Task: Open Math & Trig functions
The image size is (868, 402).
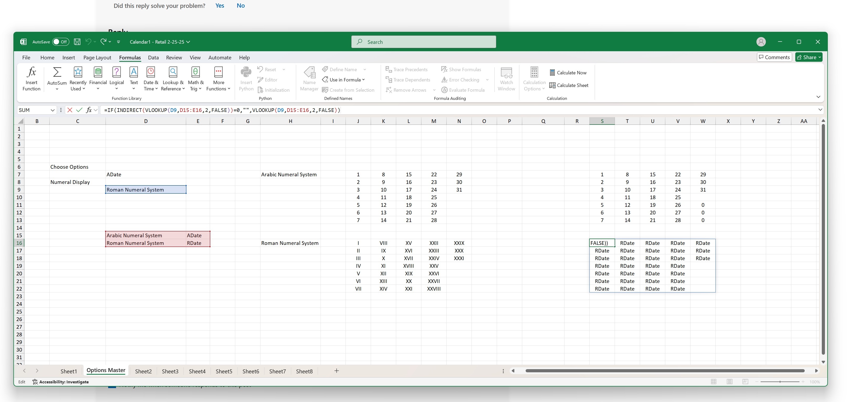Action: (x=195, y=79)
